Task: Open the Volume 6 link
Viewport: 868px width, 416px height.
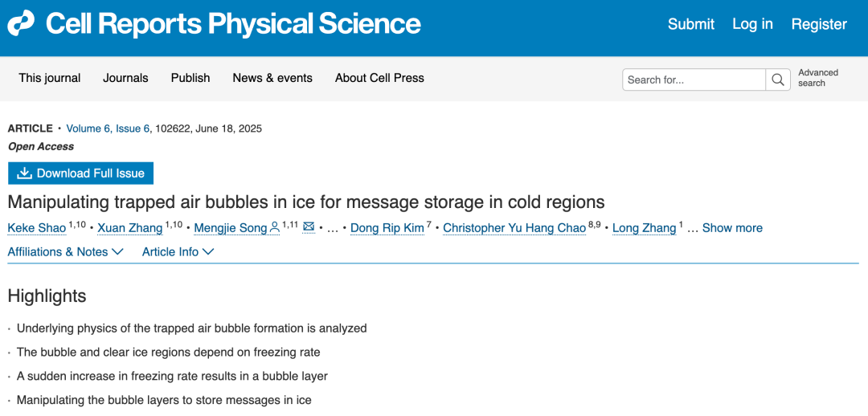Action: tap(88, 128)
